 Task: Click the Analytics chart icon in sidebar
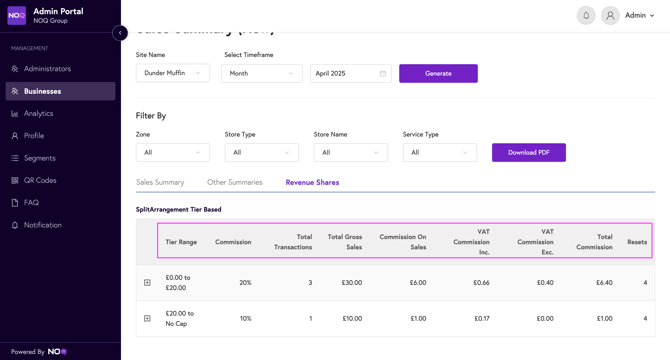click(x=15, y=114)
